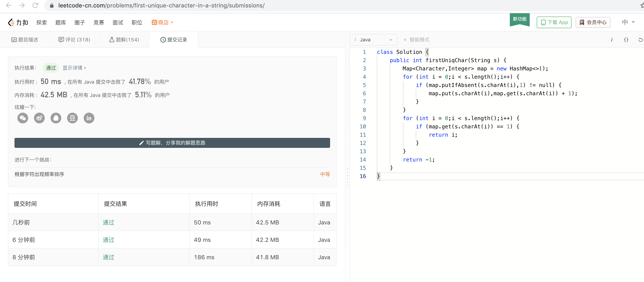This screenshot has height=282, width=644.
Task: Switch to 评论 (318) tab
Action: click(x=74, y=40)
